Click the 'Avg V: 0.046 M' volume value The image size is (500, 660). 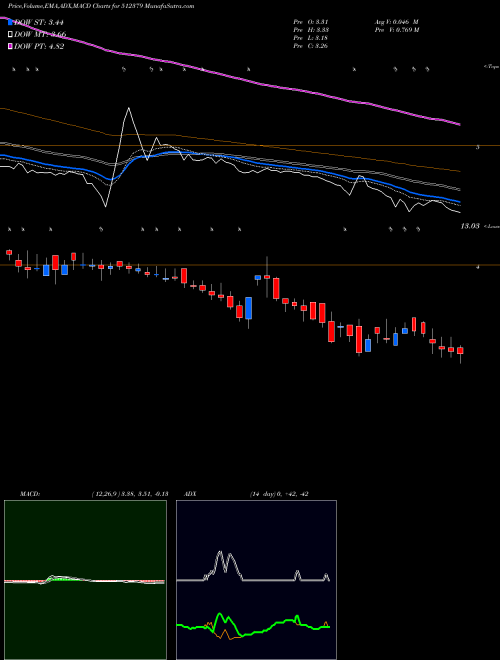(x=396, y=22)
